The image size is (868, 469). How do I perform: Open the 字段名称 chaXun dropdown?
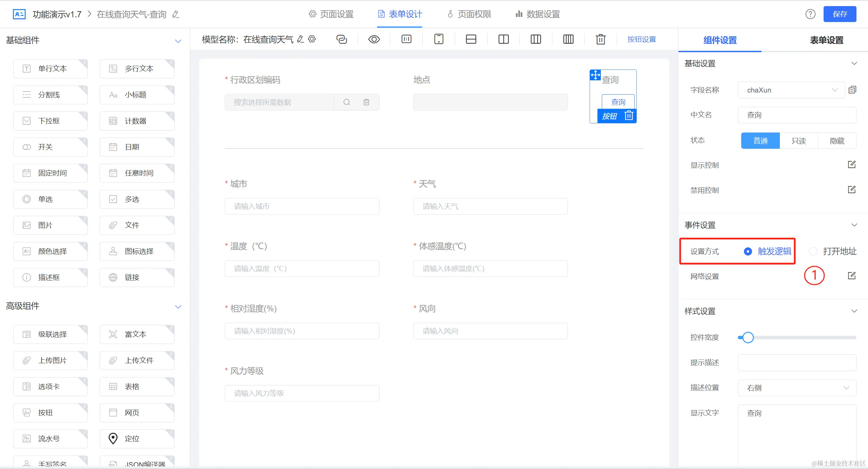(x=791, y=90)
